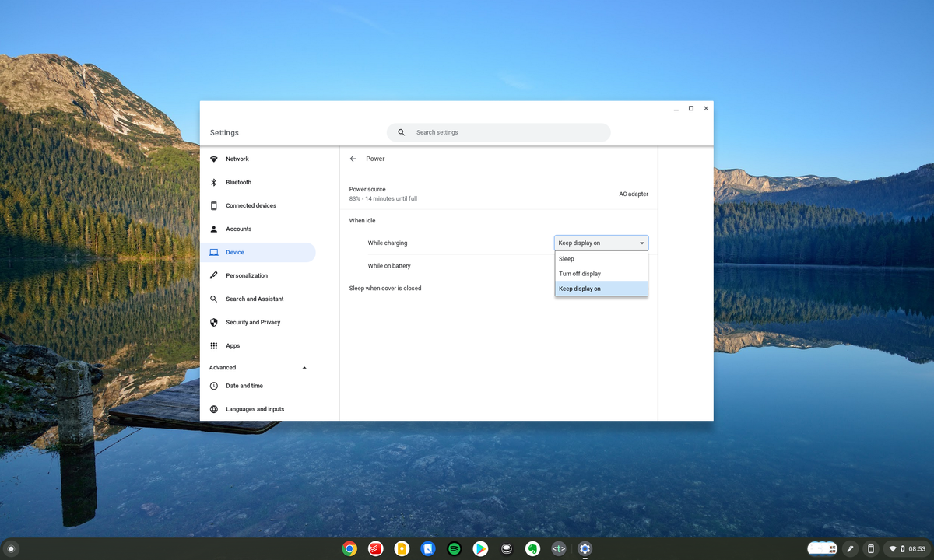The height and width of the screenshot is (560, 934).
Task: Select Device in the Settings sidebar
Action: pos(233,252)
